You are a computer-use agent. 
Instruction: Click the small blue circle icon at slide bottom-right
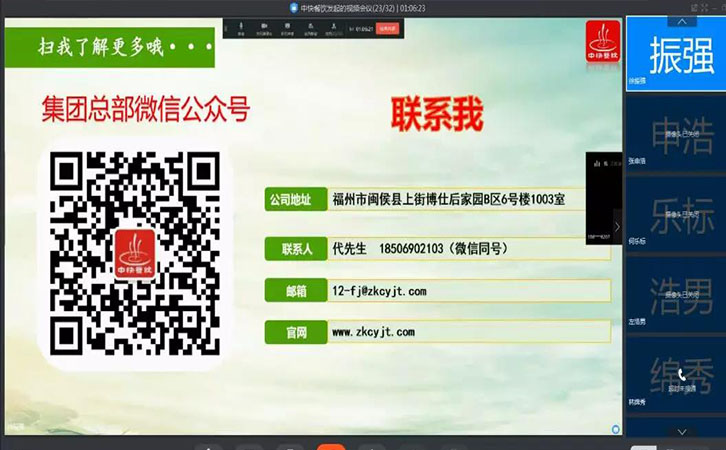(615, 429)
